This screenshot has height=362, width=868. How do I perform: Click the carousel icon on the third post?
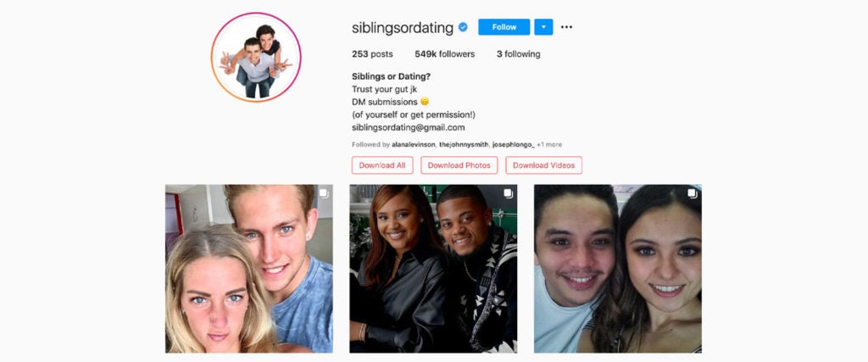[x=692, y=193]
